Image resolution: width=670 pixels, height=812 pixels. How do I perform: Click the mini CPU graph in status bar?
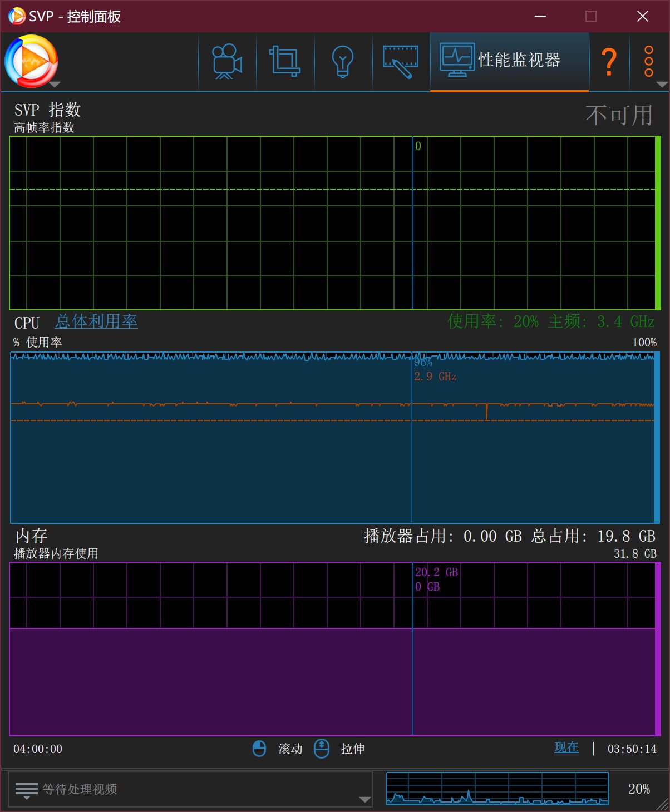click(x=497, y=789)
